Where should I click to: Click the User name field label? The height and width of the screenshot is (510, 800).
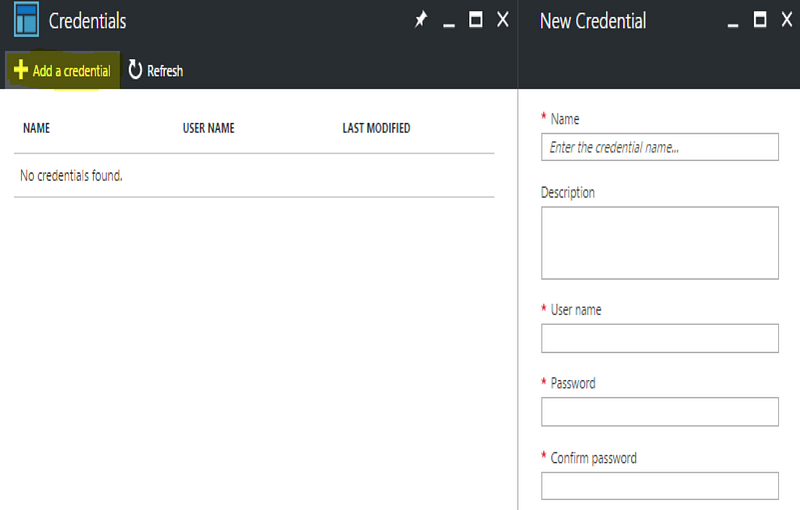(576, 310)
